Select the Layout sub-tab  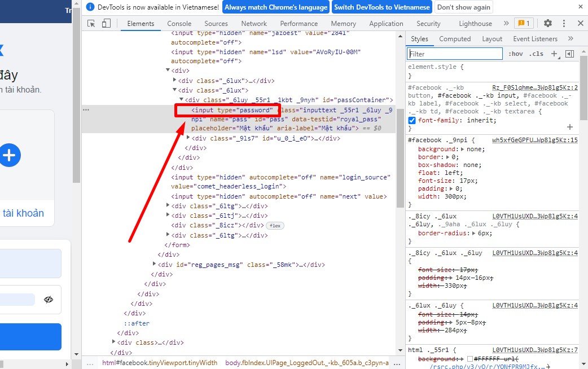492,38
